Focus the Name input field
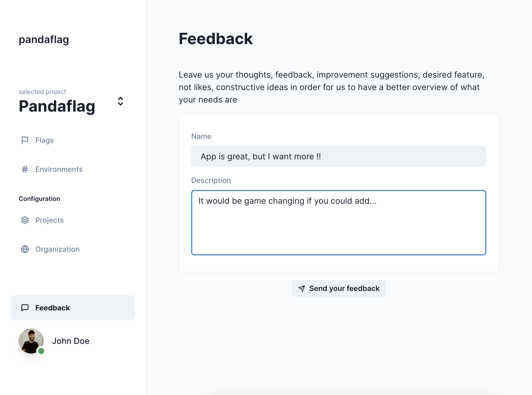This screenshot has width=532, height=395. [x=338, y=156]
